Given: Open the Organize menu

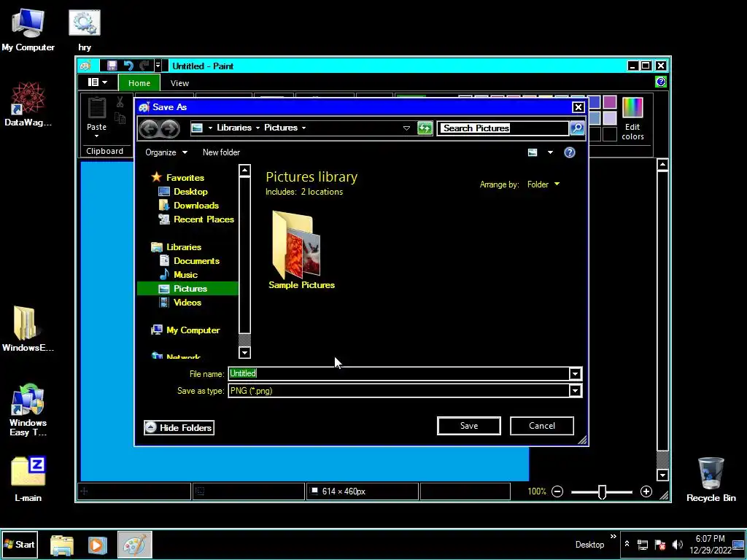Looking at the screenshot, I should coord(166,152).
